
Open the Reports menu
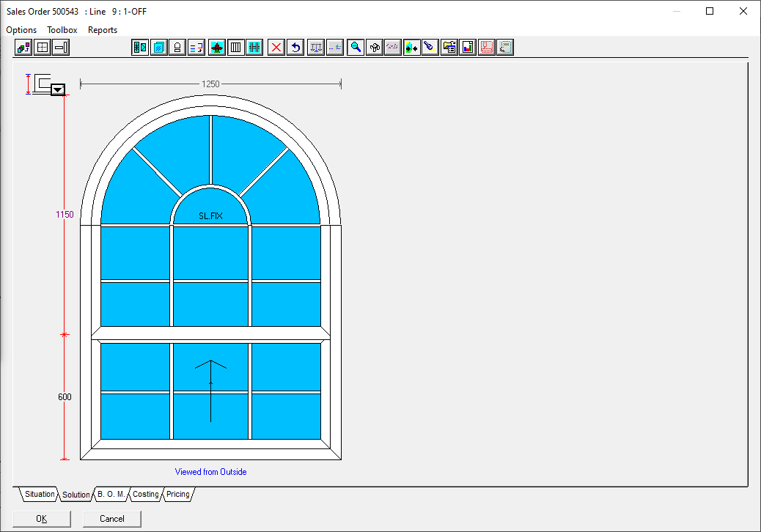[103, 30]
